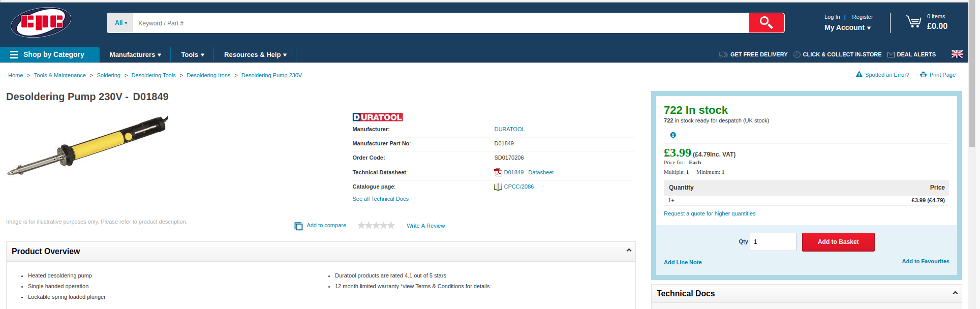Open Tools & Maintenance breadcrumb
This screenshot has width=980, height=309.
click(60, 75)
